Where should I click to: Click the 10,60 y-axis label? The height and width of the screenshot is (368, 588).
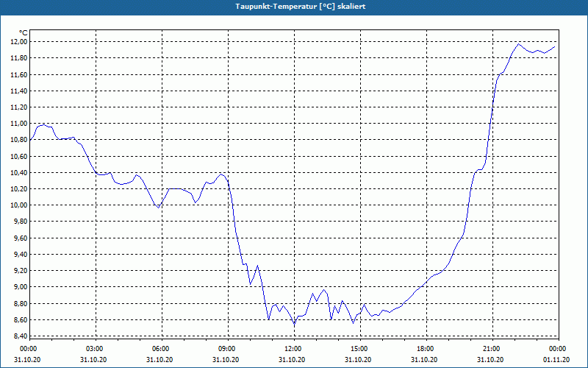pyautogui.click(x=21, y=156)
